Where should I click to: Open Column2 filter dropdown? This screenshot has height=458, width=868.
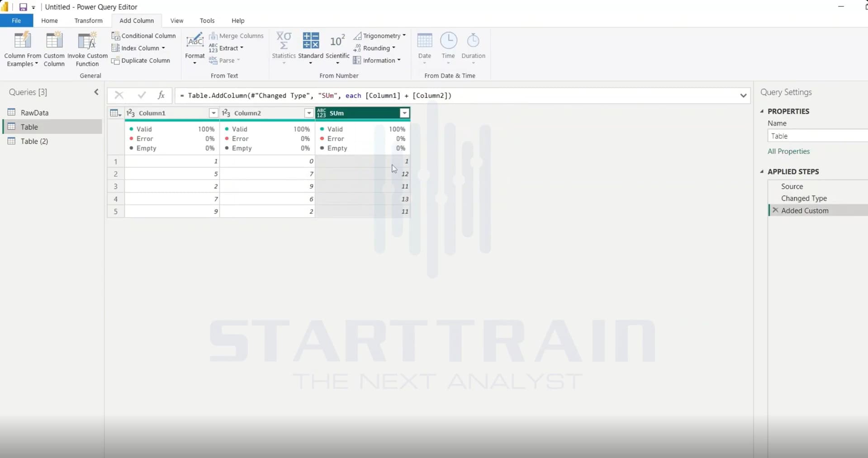[309, 113]
